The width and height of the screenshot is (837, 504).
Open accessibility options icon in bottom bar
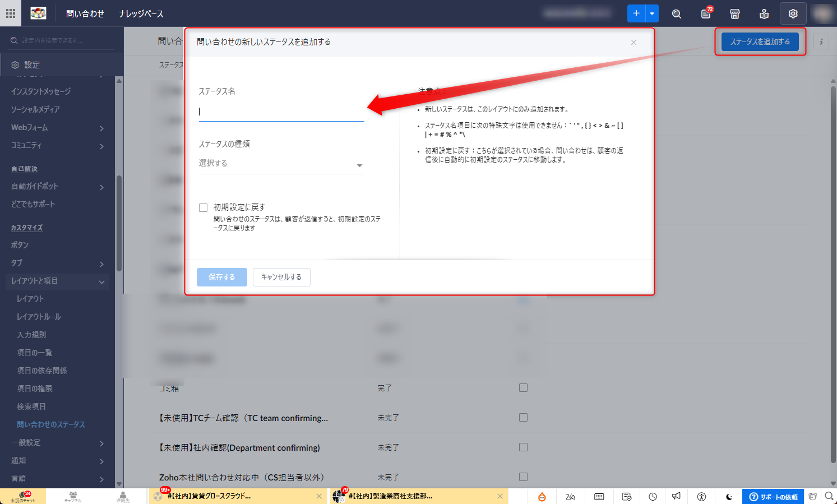pos(701,496)
